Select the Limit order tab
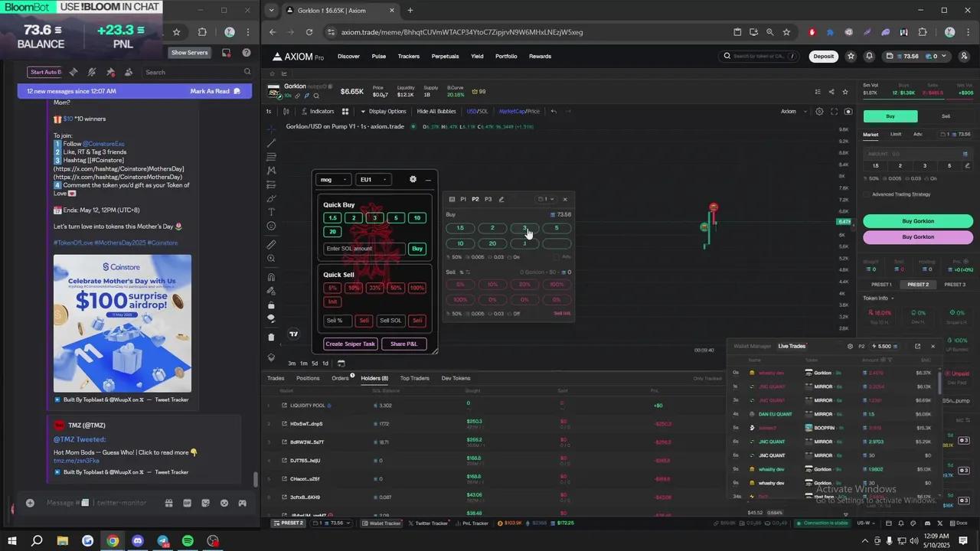This screenshot has width=980, height=551. 896,134
